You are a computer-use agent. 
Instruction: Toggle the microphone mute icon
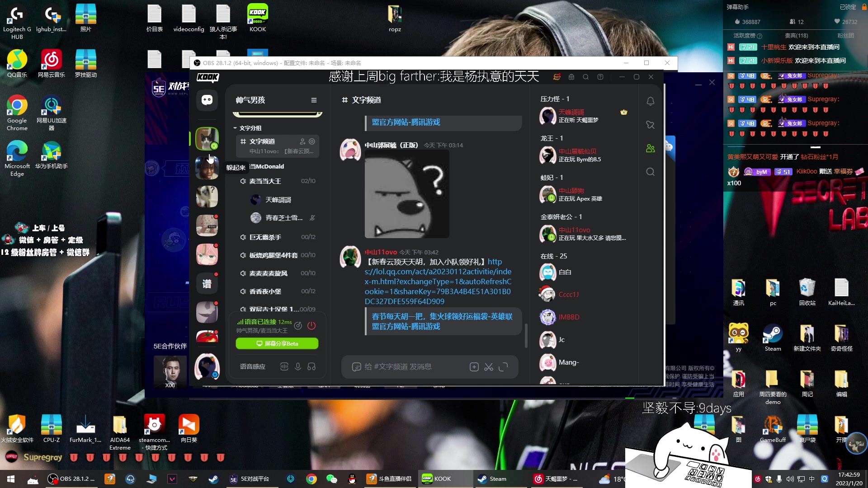tap(298, 367)
